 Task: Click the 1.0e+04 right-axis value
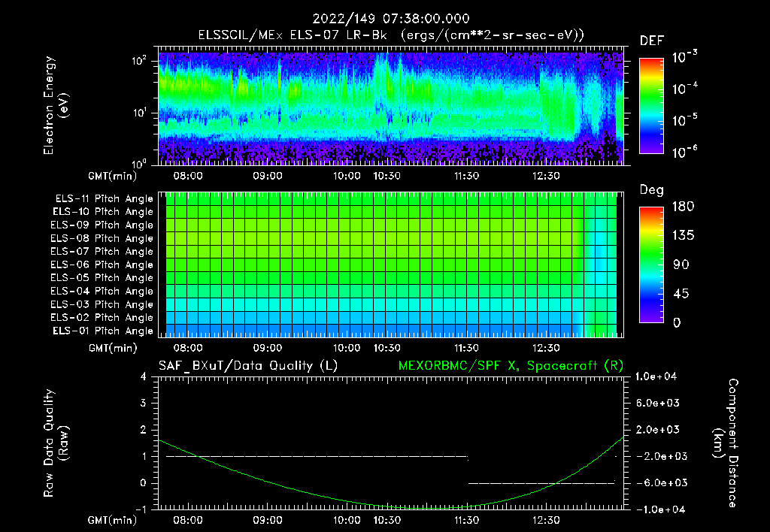coord(656,376)
